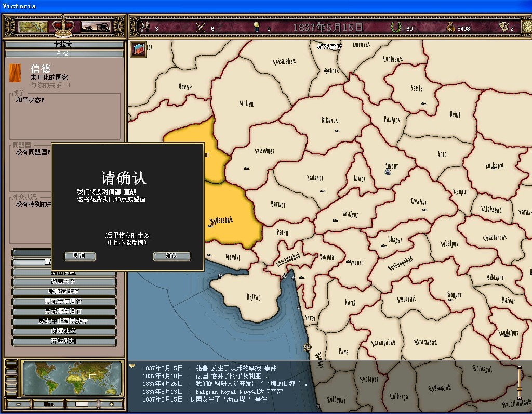Image resolution: width=532 pixels, height=414 pixels.
Task: Click the small building icon under Nagpur
Action: [450, 300]
